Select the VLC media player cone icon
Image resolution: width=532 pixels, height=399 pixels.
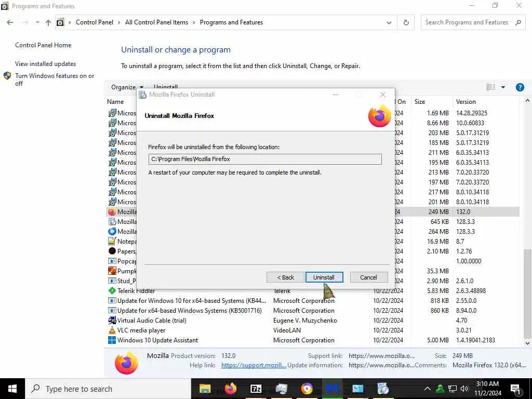[112, 330]
